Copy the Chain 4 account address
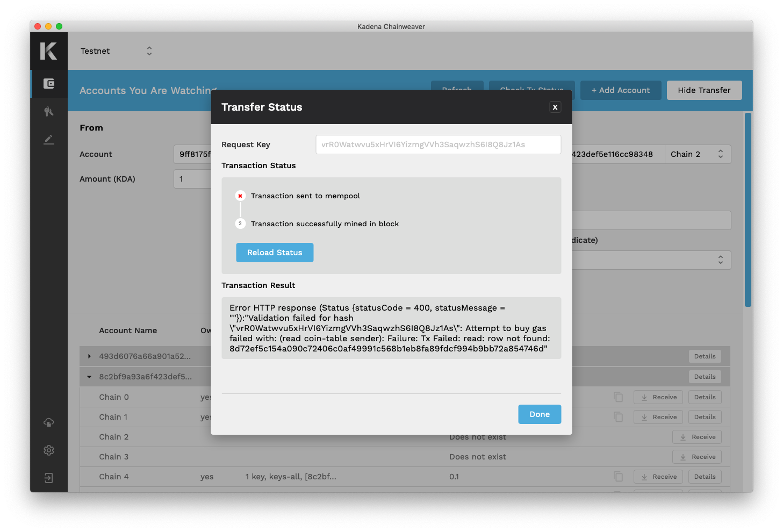This screenshot has width=783, height=532. (618, 477)
